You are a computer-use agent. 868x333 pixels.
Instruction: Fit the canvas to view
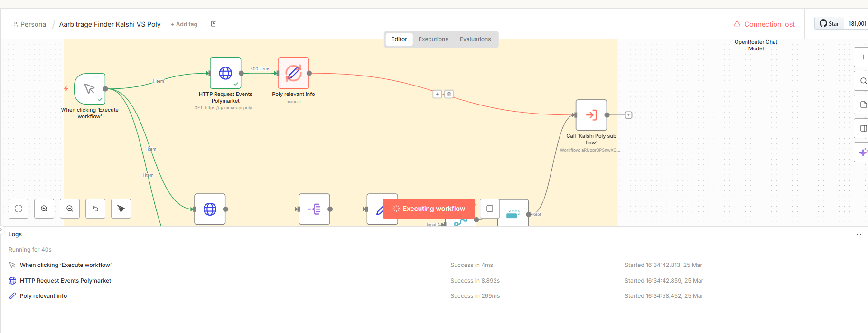[x=19, y=209]
